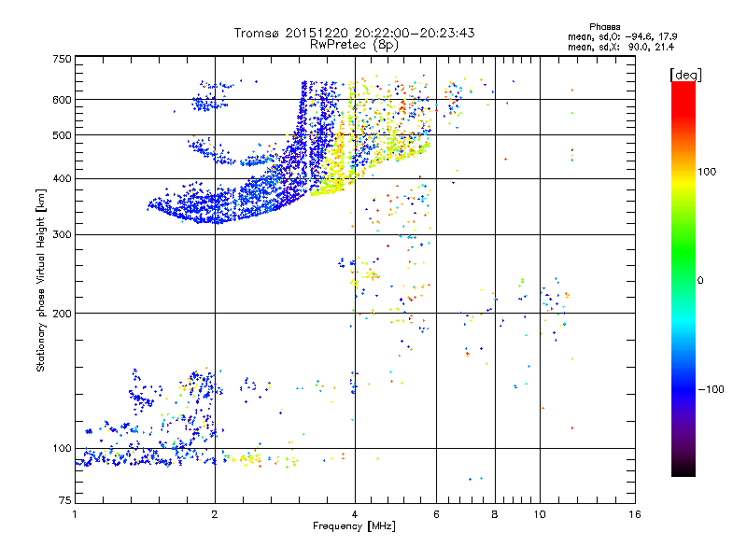Click the y-axis tick '75'
Image resolution: width=747 pixels, height=560 pixels.
[x=65, y=500]
